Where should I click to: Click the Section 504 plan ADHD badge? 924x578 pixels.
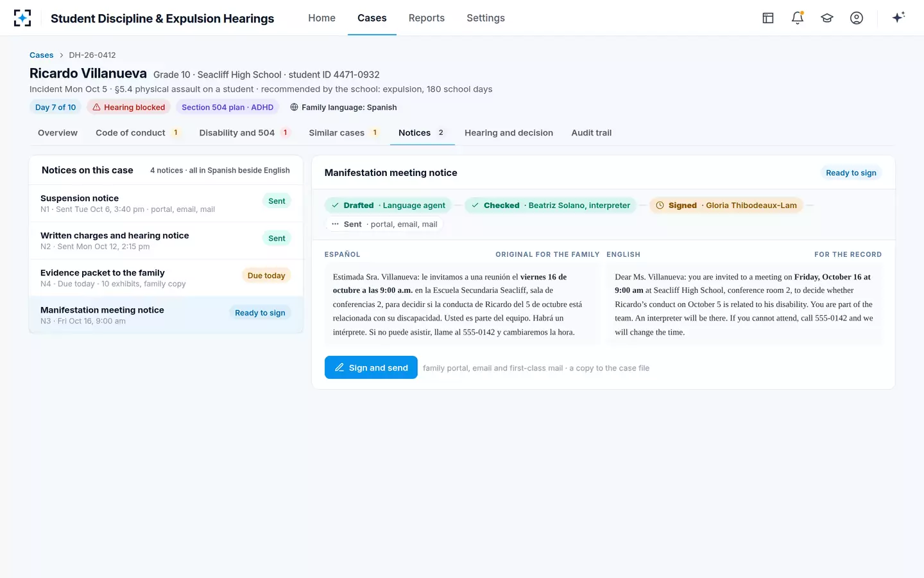(x=227, y=107)
